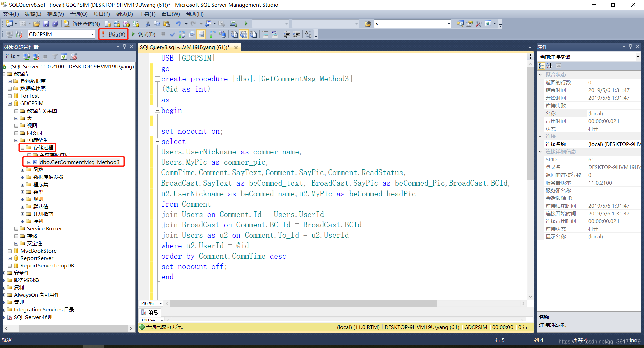Click the Display Estimated Execution Plan icon
Image resolution: width=644 pixels, height=348 pixels.
coord(182,34)
